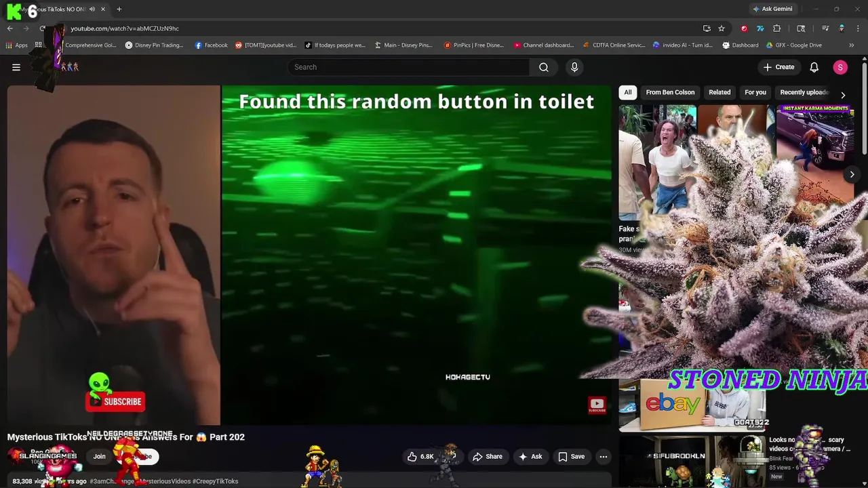The height and width of the screenshot is (488, 868).
Task: Go back with the browser back arrow
Action: point(10,28)
